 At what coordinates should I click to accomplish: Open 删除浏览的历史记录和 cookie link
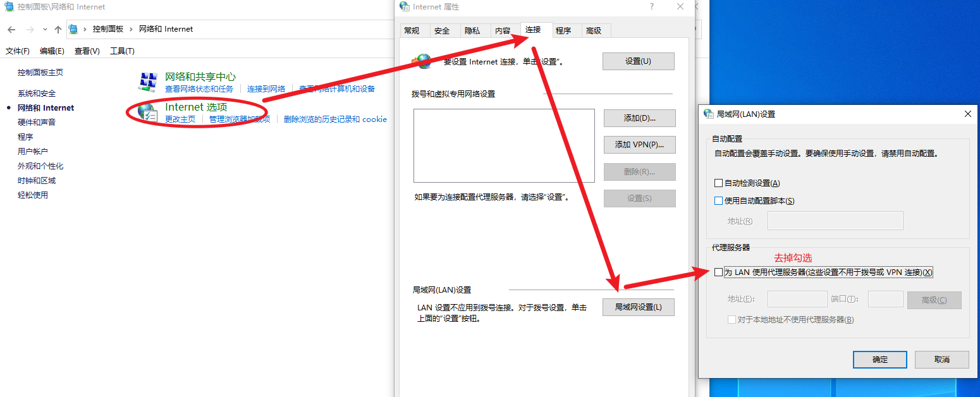point(335,119)
